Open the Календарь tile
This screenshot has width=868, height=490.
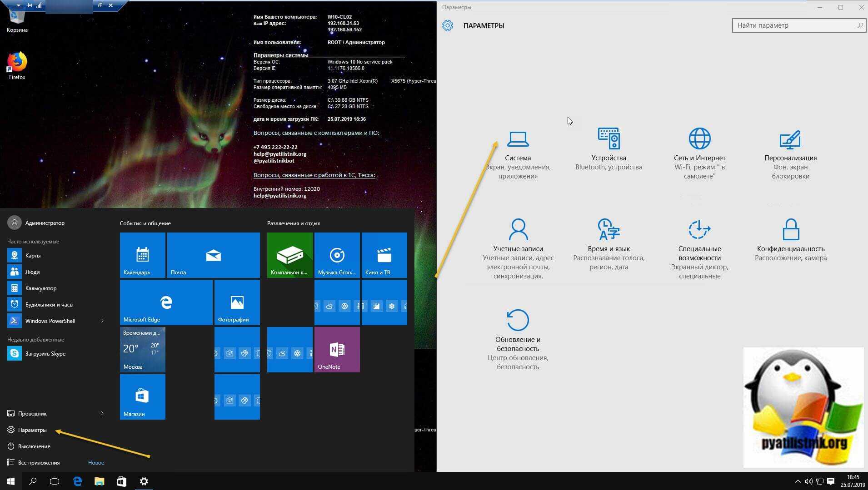click(143, 255)
